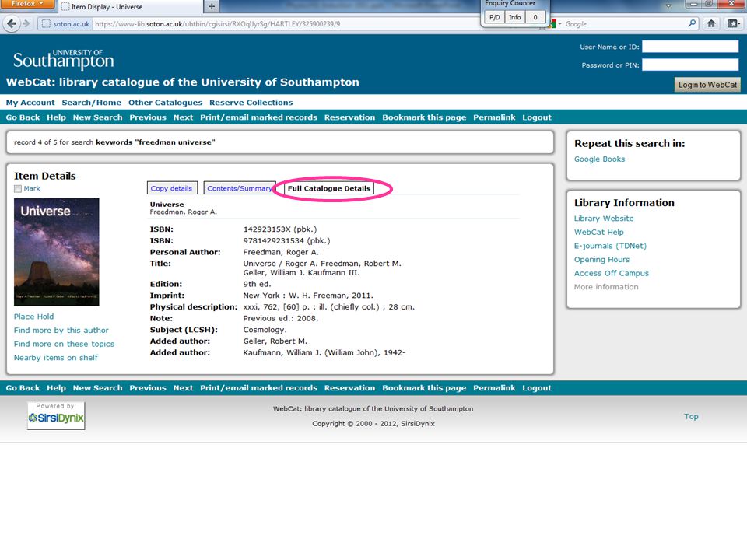The height and width of the screenshot is (560, 747).
Task: Click Reservation in top toolbar
Action: point(349,117)
